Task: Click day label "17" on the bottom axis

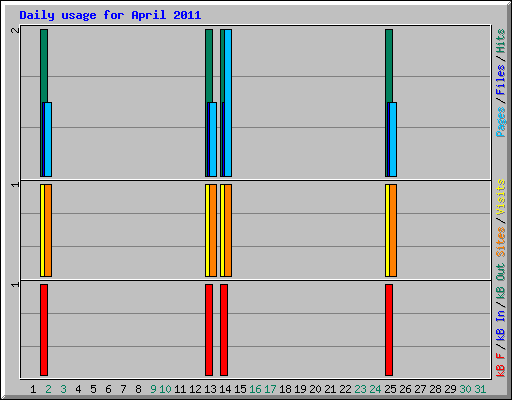Action: [270, 389]
